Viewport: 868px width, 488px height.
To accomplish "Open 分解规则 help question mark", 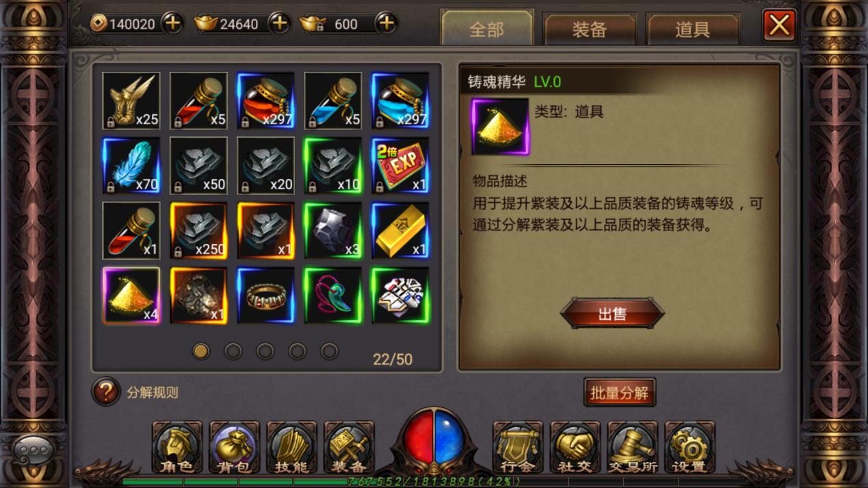I will (x=106, y=392).
